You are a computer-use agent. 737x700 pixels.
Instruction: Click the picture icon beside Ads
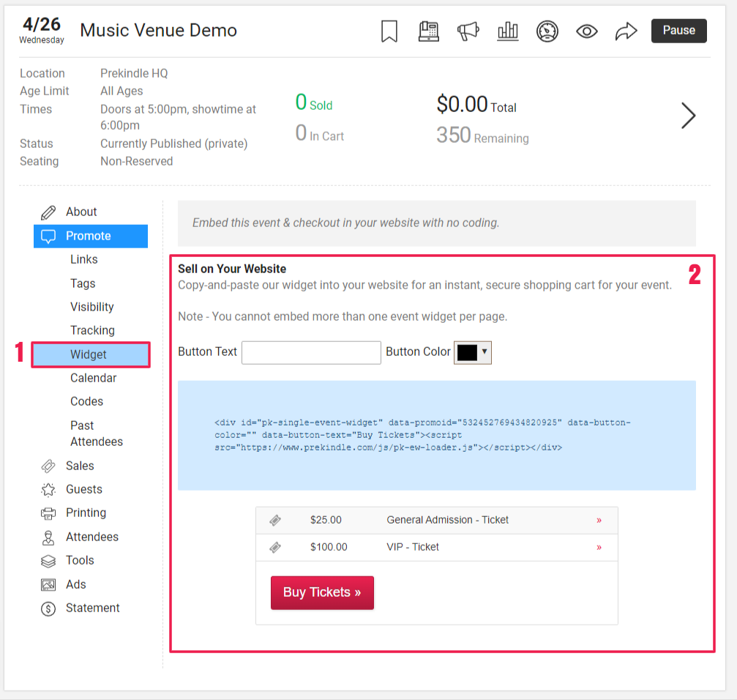[48, 585]
